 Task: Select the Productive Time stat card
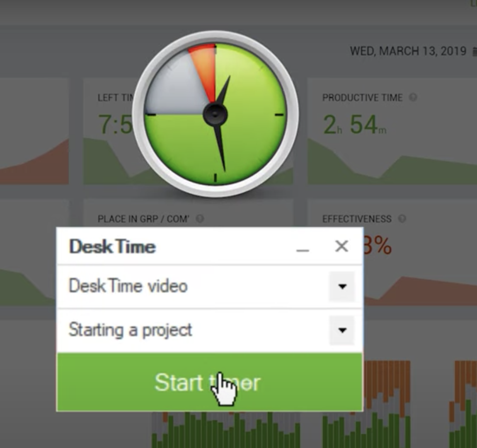[x=392, y=132]
